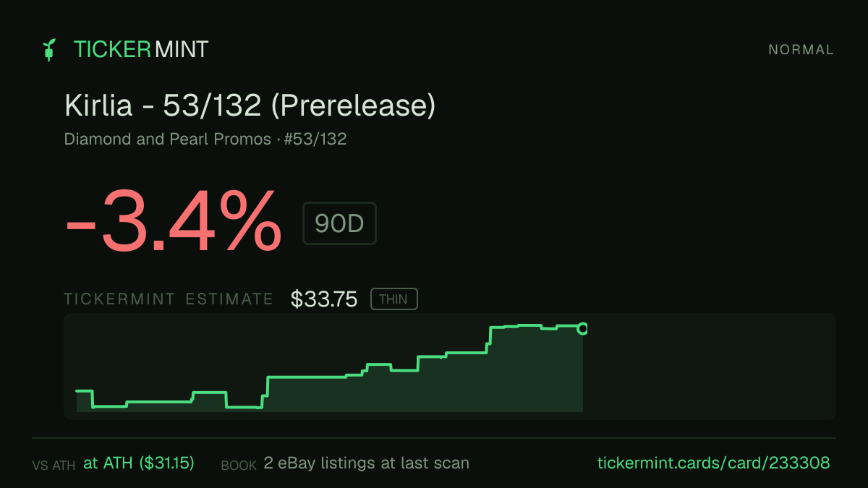Select the $33.75 estimate price

[x=324, y=299]
